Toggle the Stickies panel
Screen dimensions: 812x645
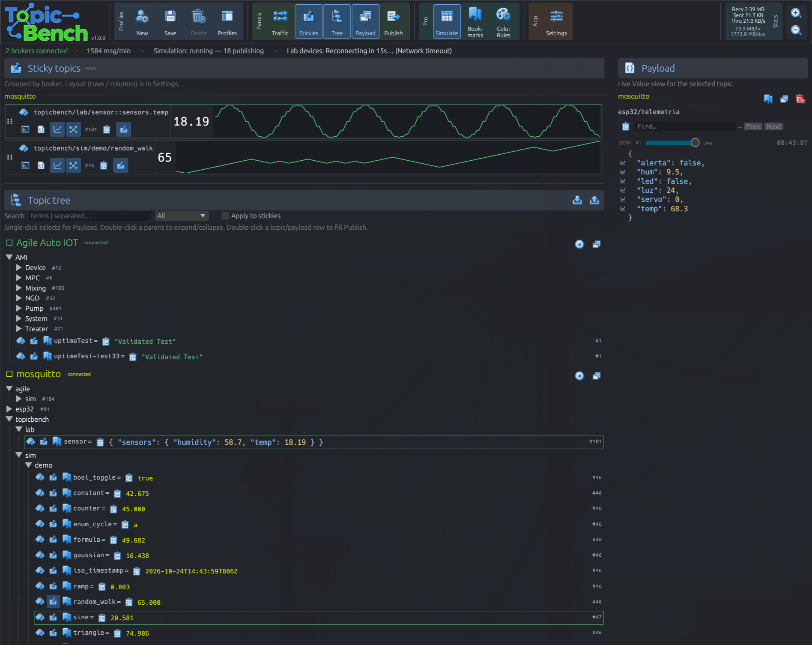tap(309, 22)
